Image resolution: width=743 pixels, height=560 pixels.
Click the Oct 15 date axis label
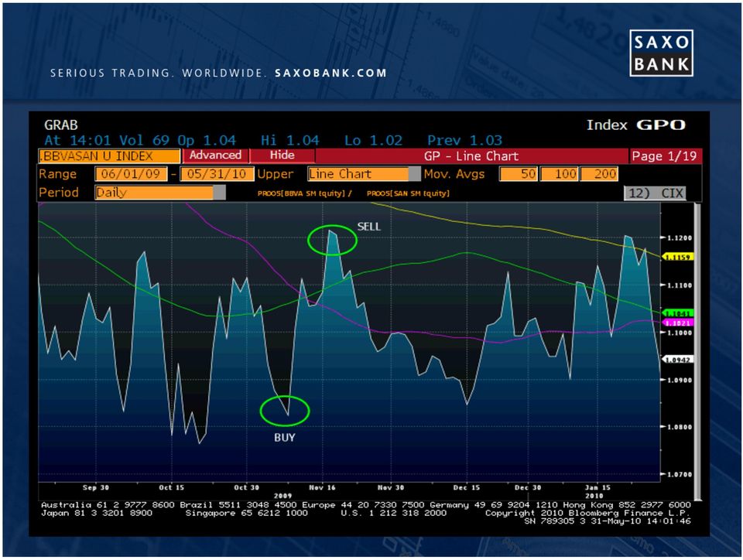point(171,487)
